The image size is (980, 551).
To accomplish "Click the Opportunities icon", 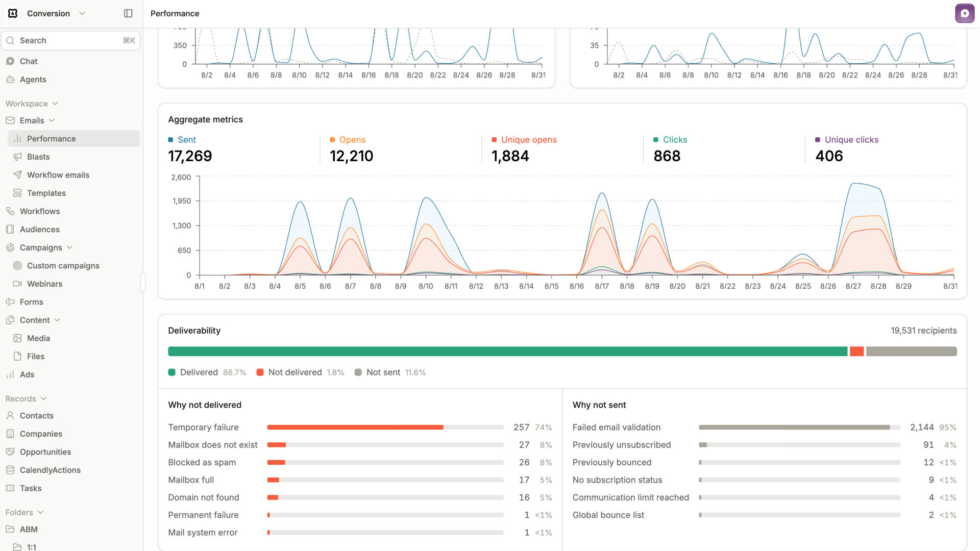I will tap(10, 452).
